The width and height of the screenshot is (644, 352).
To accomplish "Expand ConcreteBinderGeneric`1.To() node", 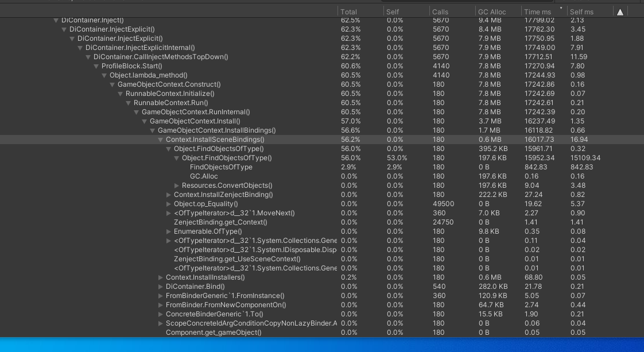I will pos(161,314).
